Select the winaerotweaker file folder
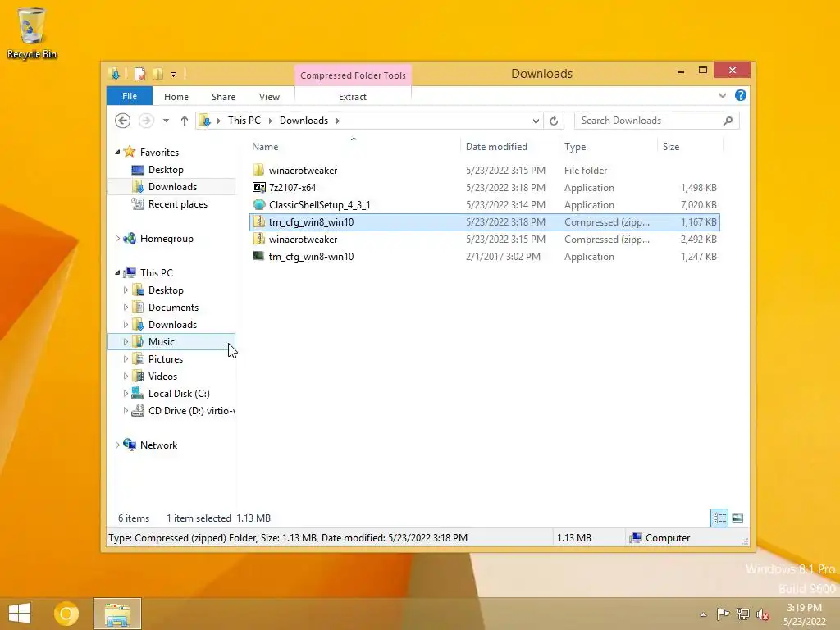 pos(485,171)
